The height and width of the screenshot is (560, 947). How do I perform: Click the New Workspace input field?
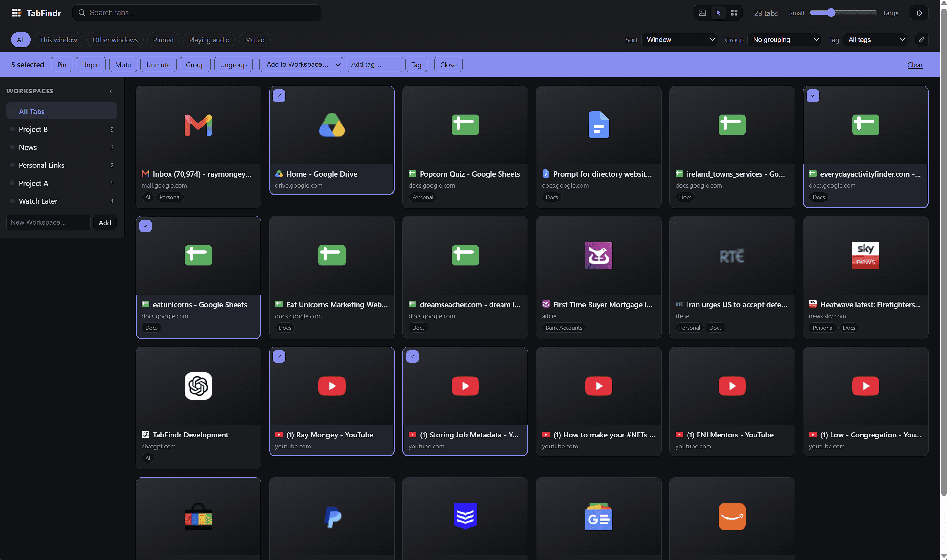point(48,223)
